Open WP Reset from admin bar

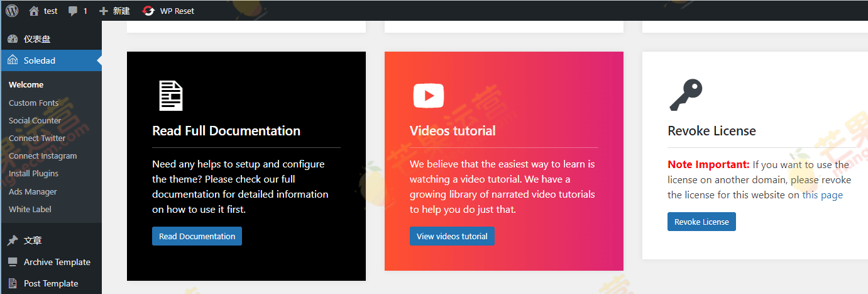168,11
